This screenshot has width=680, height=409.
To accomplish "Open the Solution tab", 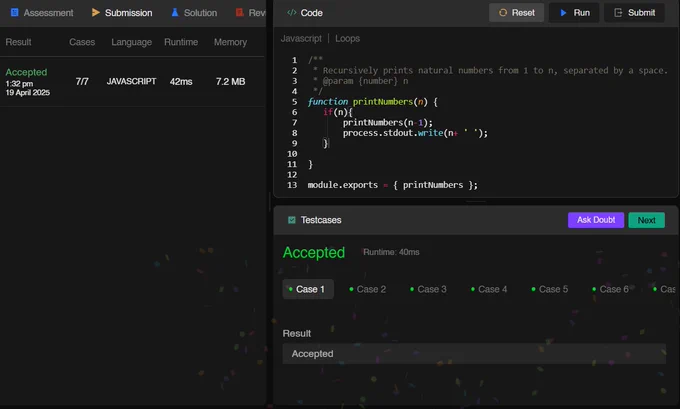I will (194, 13).
